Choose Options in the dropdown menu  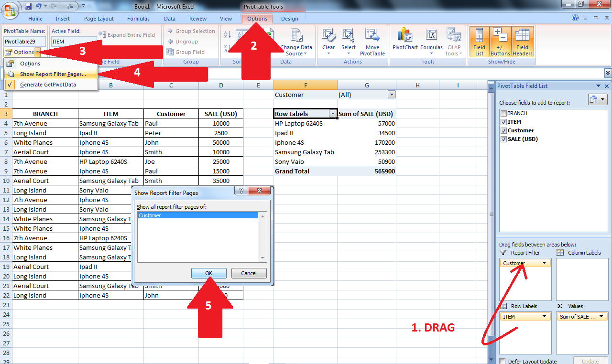[51, 64]
